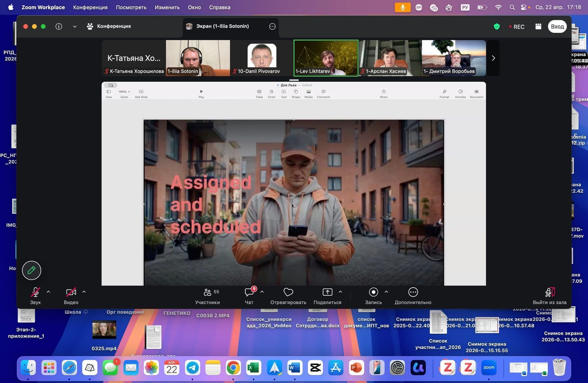
Task: Turn on the video camera
Action: [71, 292]
